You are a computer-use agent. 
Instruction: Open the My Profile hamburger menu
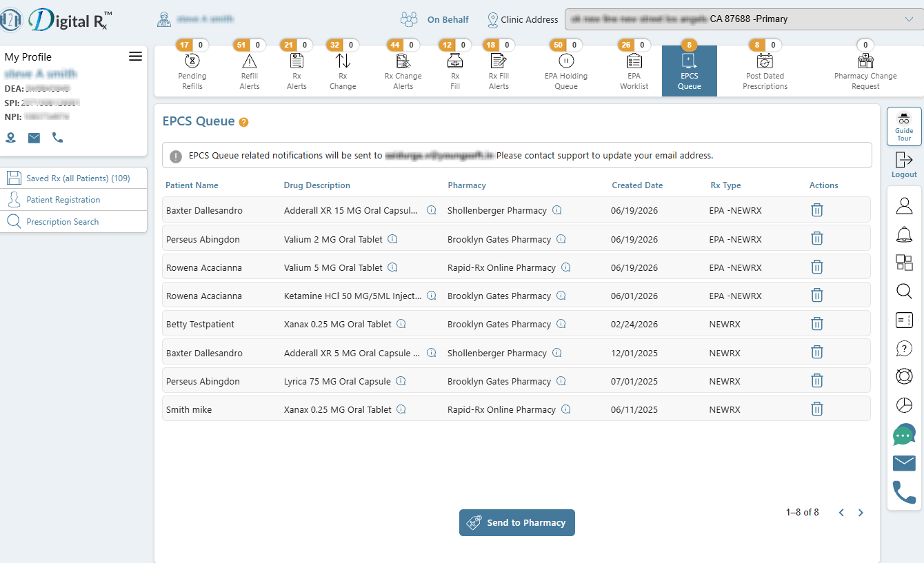[135, 57]
